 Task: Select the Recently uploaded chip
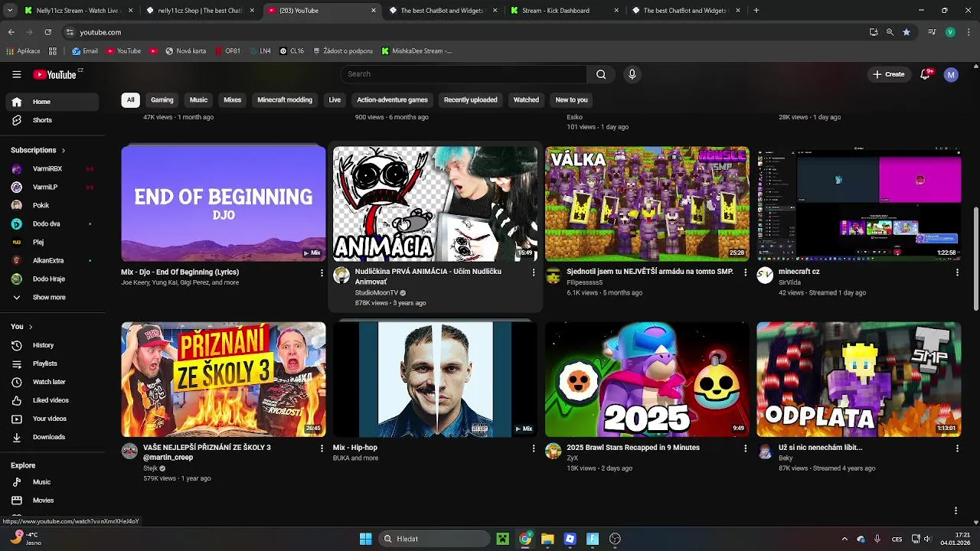pos(470,100)
